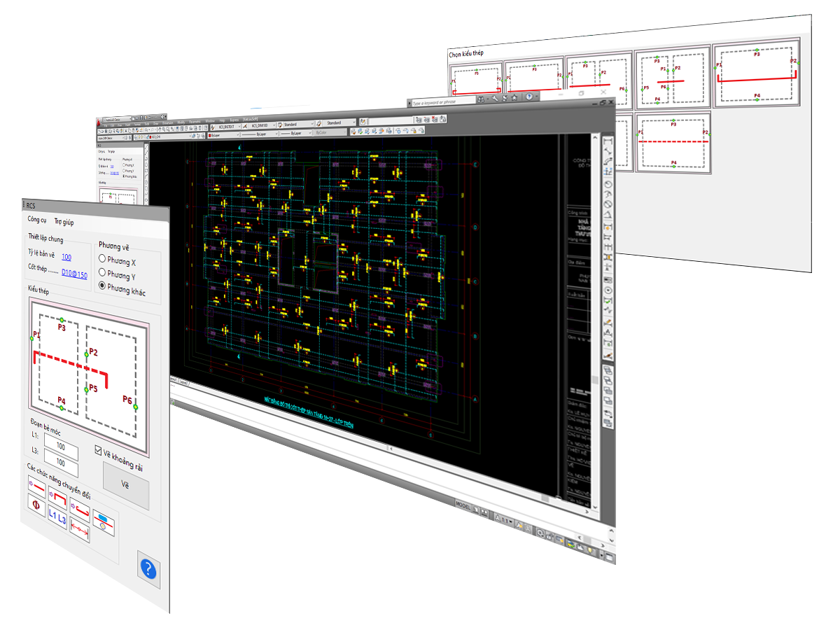Click AutoCAD help question mark icon
The width and height of the screenshot is (840, 630).
(529, 97)
